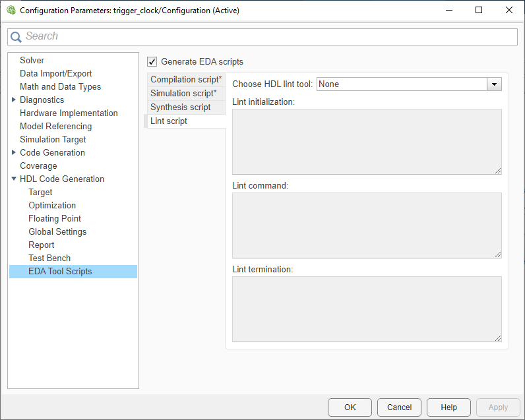The width and height of the screenshot is (525, 420).
Task: Expand the Diagnostics tree node
Action: tap(14, 100)
